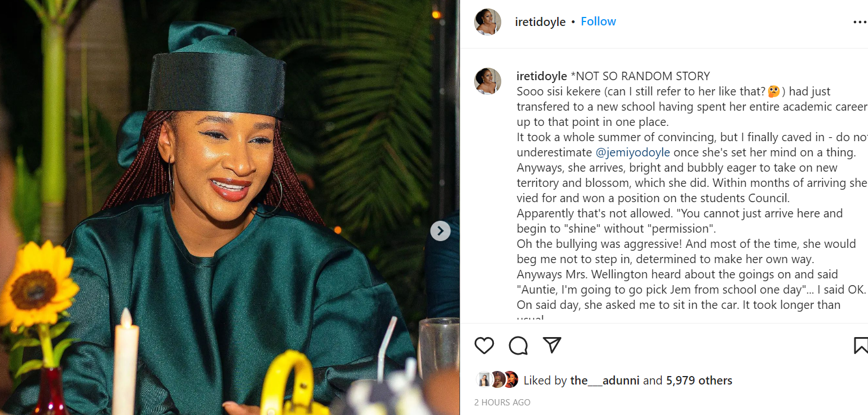Save post with the bookmark icon
This screenshot has width=868, height=415.
(861, 345)
